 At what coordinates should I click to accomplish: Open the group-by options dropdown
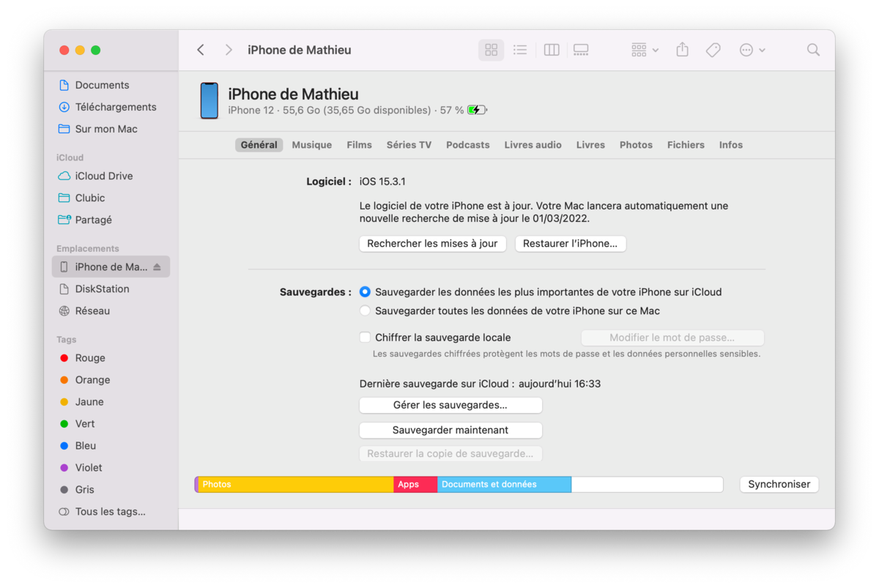point(645,50)
